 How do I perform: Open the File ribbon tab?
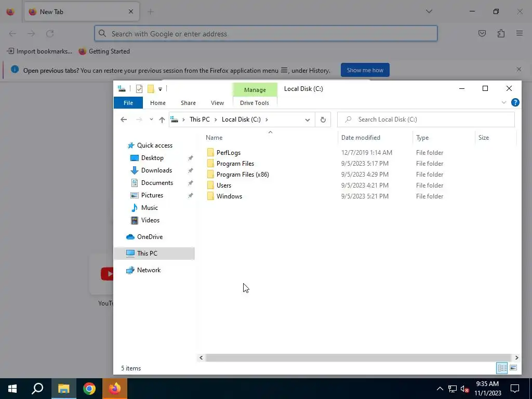(x=128, y=103)
